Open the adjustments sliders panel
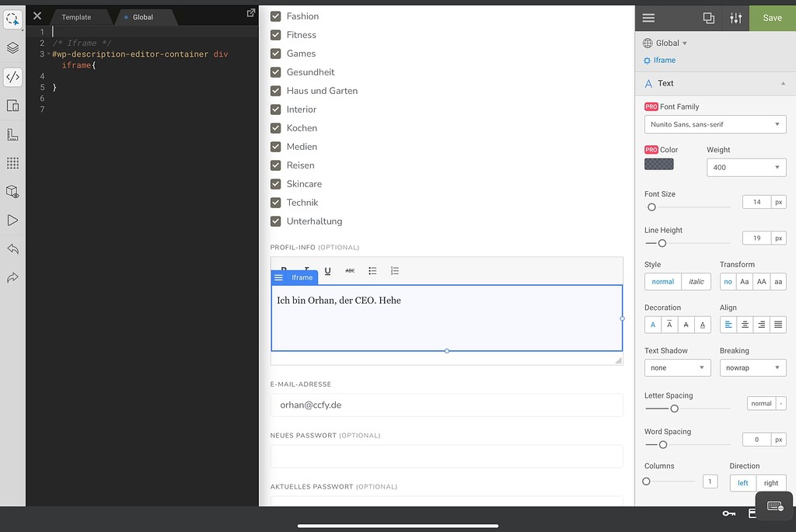This screenshot has height=532, width=796. 735,17
